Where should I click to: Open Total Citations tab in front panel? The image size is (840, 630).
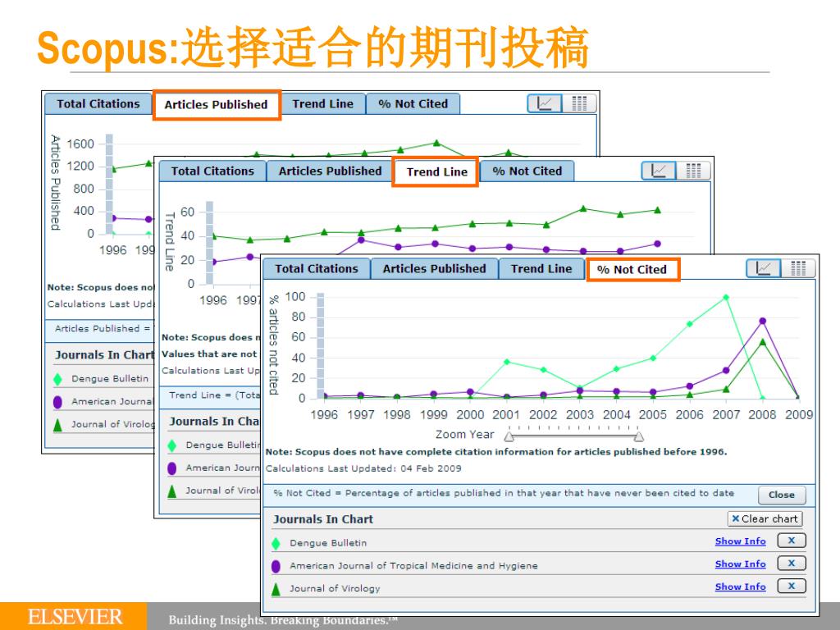[x=316, y=269]
